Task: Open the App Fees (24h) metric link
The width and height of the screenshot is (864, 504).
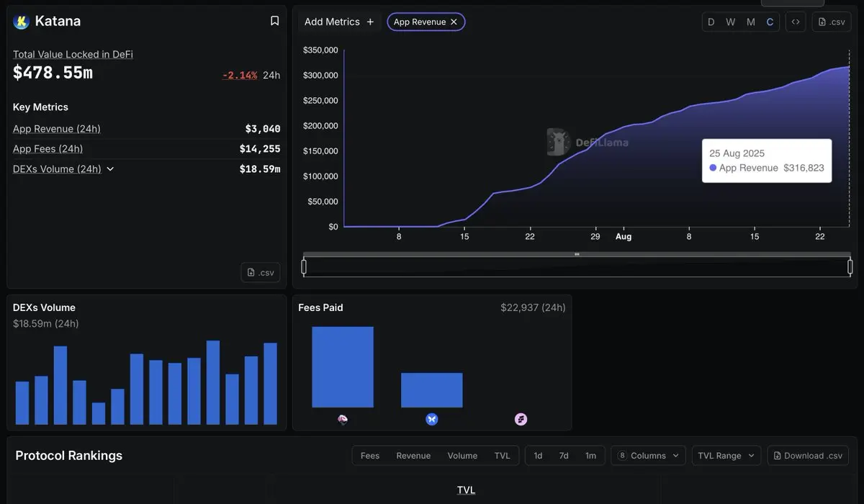Action: click(48, 149)
